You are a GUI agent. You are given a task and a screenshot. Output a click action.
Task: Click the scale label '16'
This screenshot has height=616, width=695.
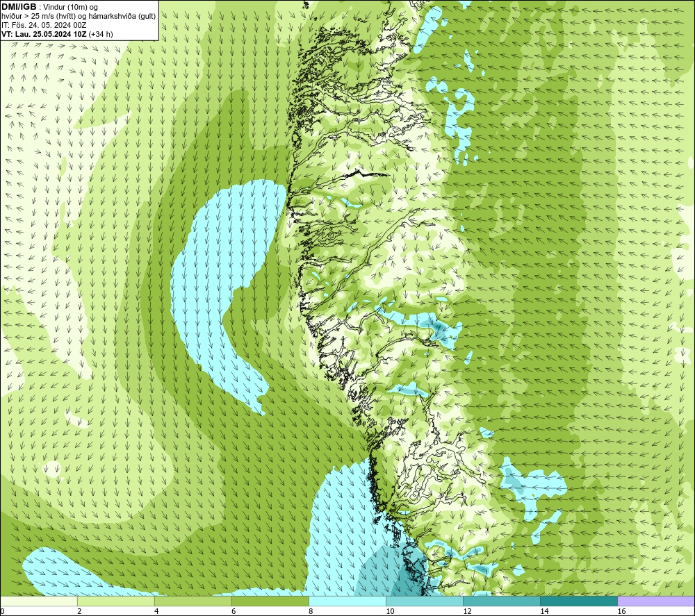pos(621,611)
